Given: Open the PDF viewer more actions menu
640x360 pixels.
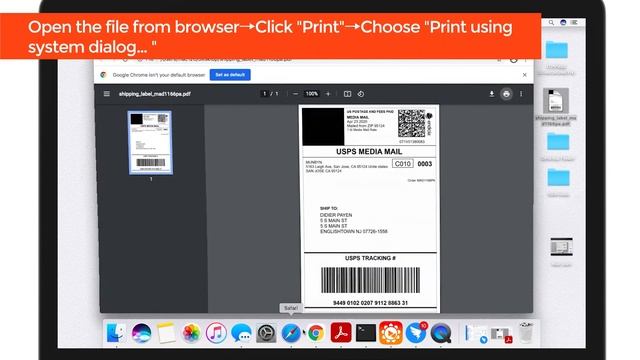Looking at the screenshot, I should point(521,94).
